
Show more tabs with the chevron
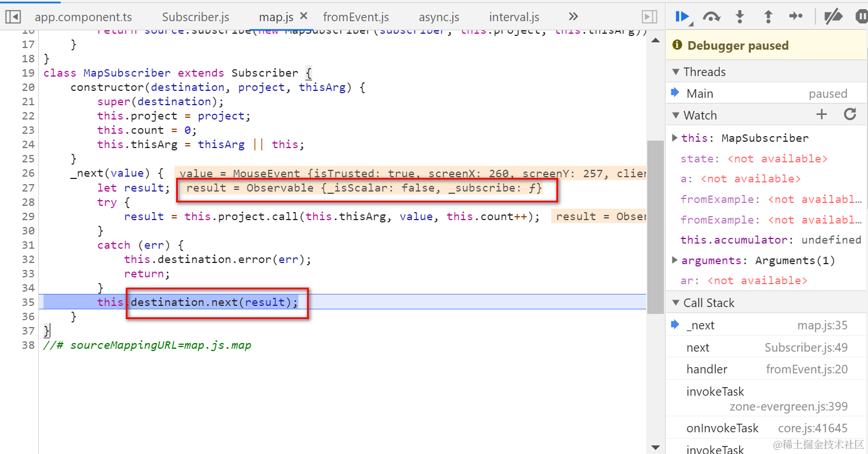[574, 17]
